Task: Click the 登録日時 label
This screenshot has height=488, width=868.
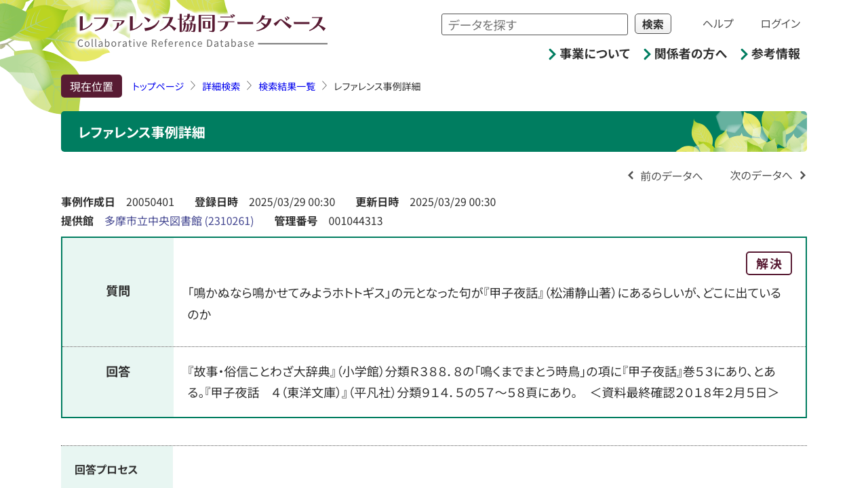Action: (x=216, y=202)
